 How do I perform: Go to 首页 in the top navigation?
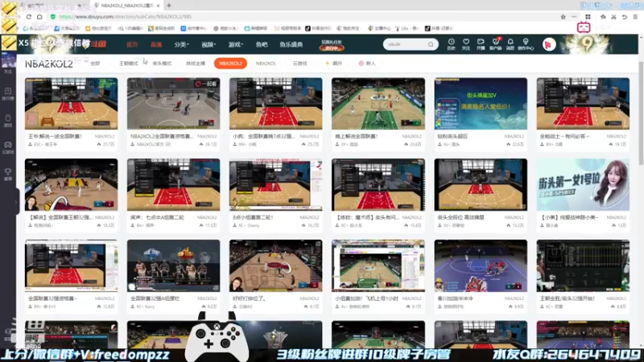coord(132,44)
